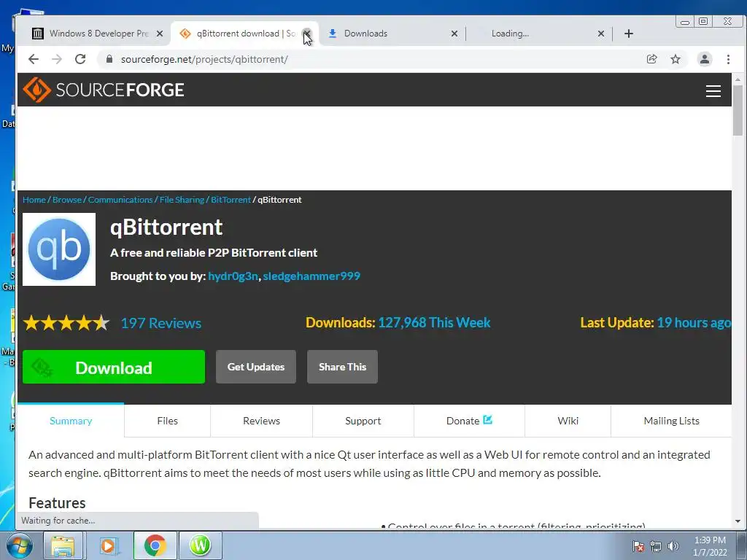Close the Downloads tab
Viewport: 747px width, 560px height.
tap(454, 34)
